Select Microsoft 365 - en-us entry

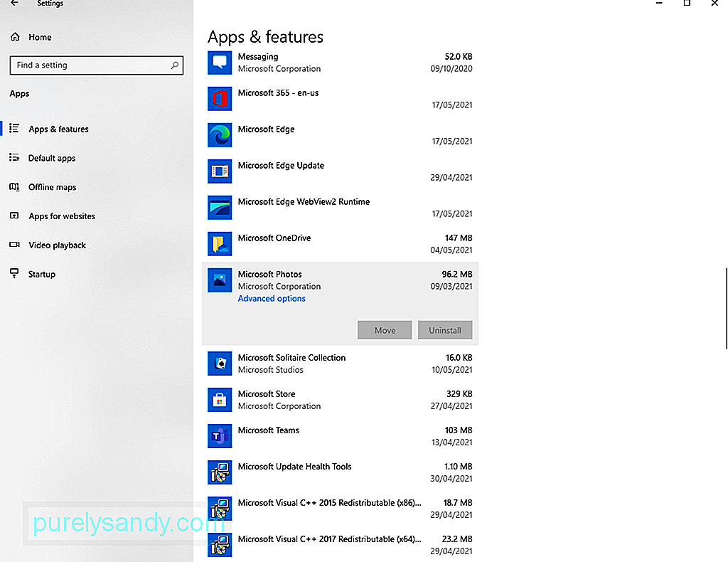(340, 99)
